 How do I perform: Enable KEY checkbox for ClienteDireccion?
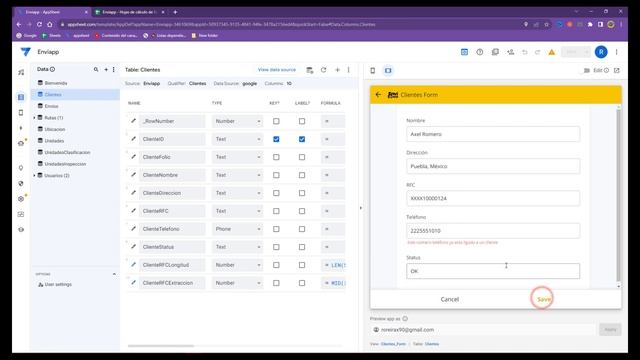(x=276, y=193)
